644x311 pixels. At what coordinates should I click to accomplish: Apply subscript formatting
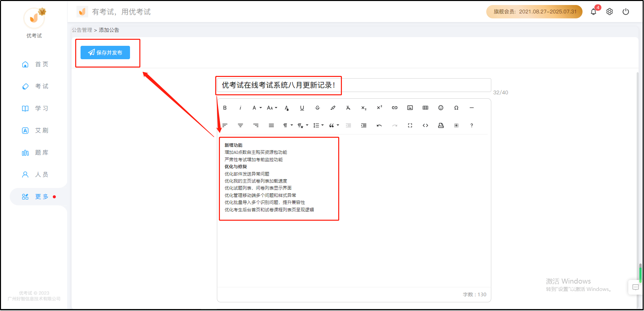(x=364, y=108)
